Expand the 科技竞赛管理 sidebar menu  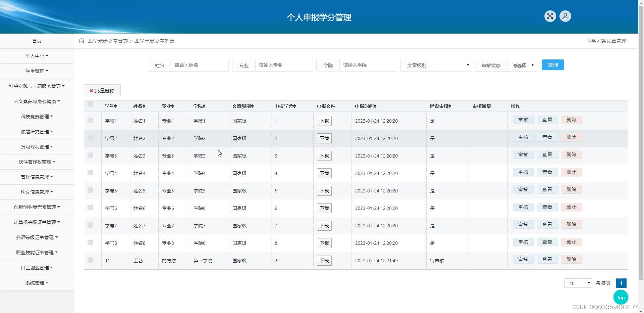37,117
